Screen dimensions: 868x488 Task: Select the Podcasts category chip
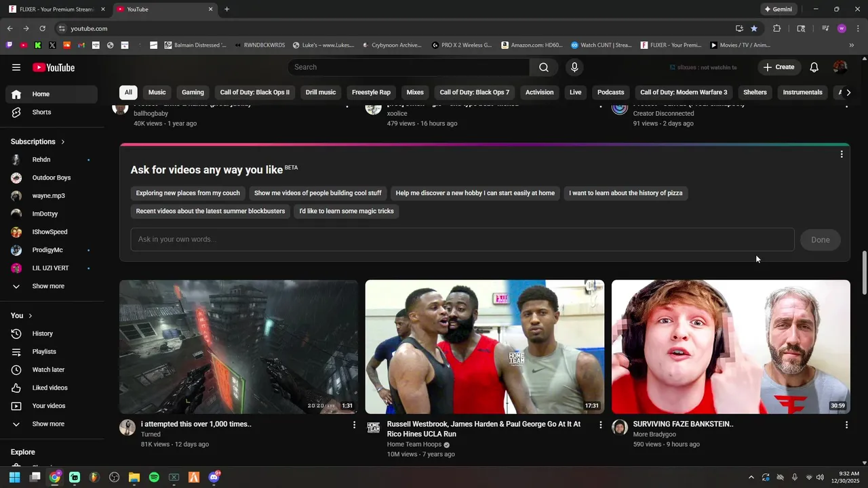coord(610,92)
